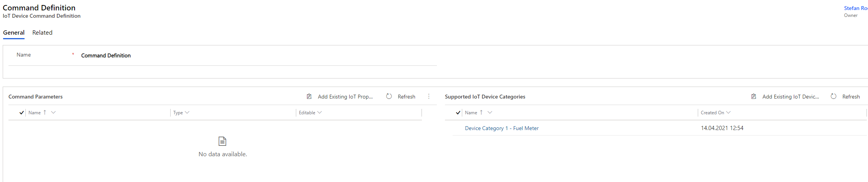This screenshot has width=868, height=182.
Task: Open more commands ellipsis in Command Parameters
Action: 429,97
